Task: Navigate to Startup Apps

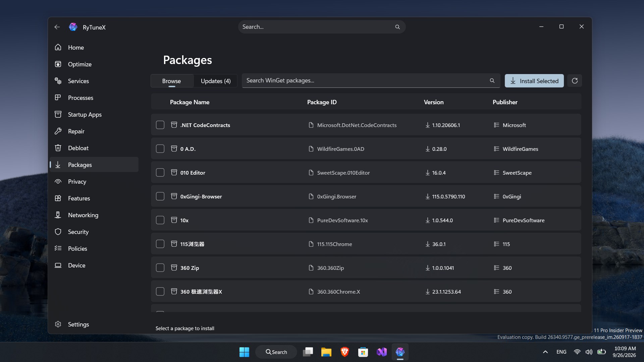Action: (94, 114)
